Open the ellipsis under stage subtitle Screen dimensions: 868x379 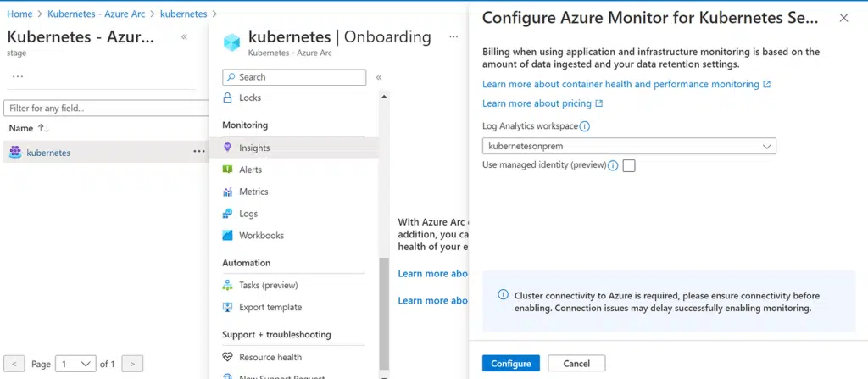[x=18, y=76]
